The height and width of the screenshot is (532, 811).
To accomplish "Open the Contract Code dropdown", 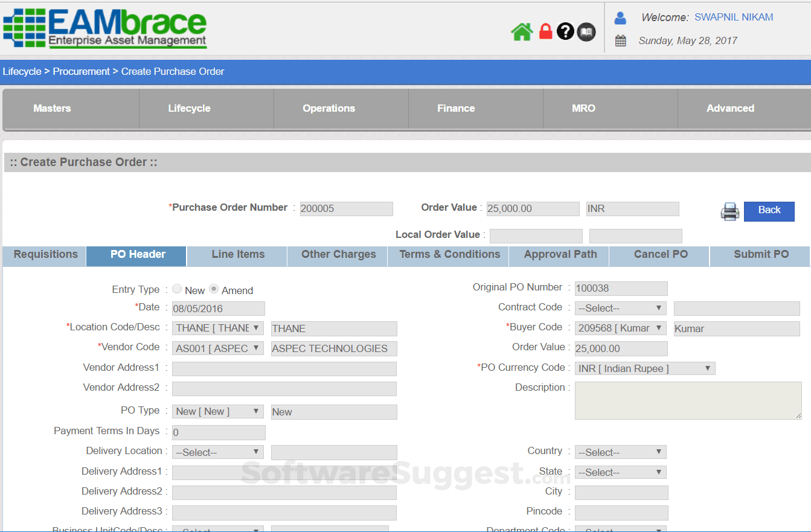I will 620,308.
